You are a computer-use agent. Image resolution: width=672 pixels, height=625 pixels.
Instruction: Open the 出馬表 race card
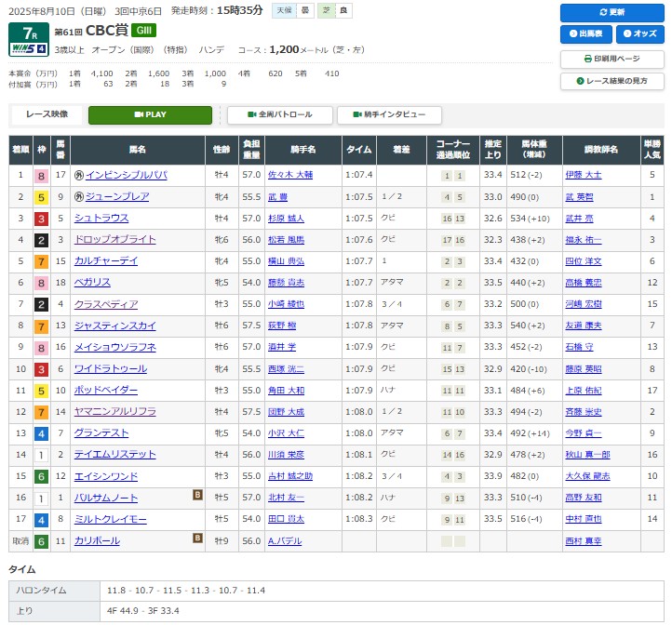coord(585,34)
